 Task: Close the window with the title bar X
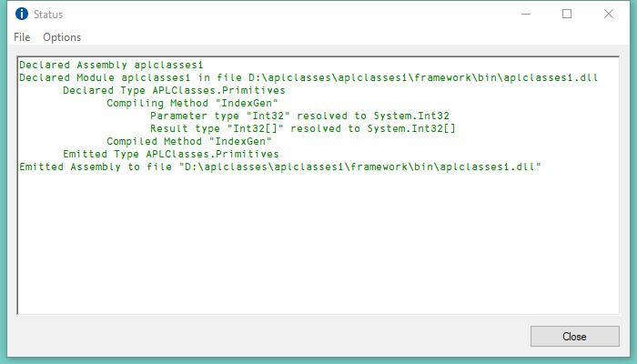click(x=608, y=15)
